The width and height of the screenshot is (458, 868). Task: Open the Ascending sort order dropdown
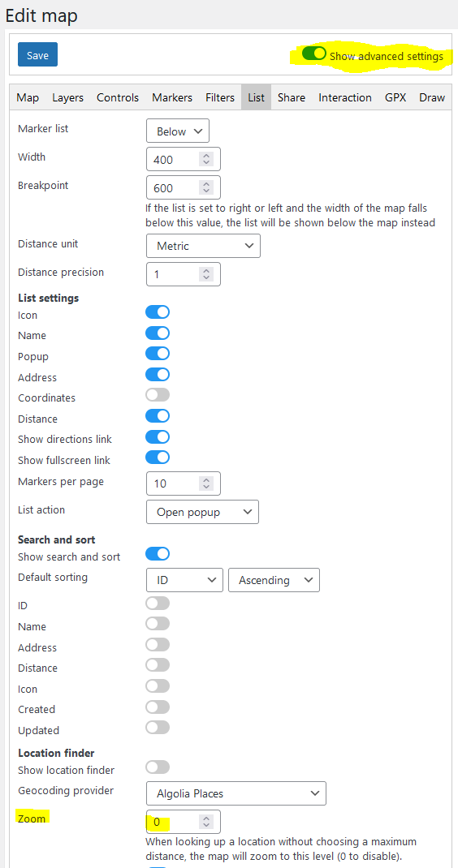pyautogui.click(x=274, y=580)
